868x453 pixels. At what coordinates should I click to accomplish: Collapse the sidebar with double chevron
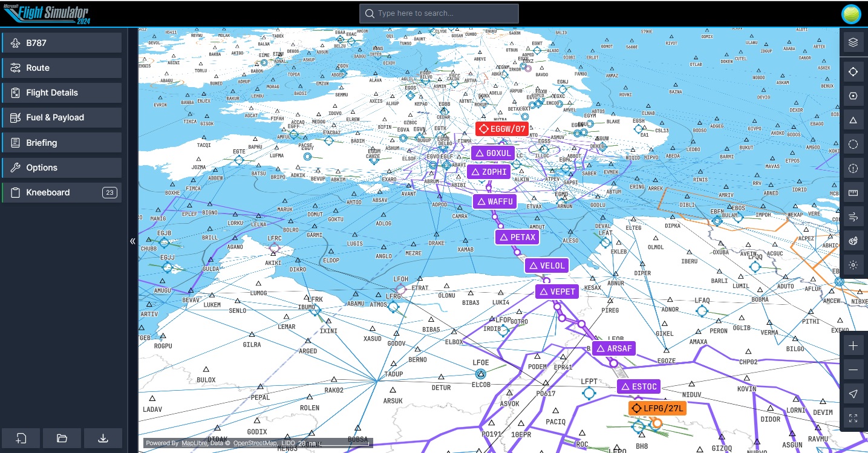(132, 241)
